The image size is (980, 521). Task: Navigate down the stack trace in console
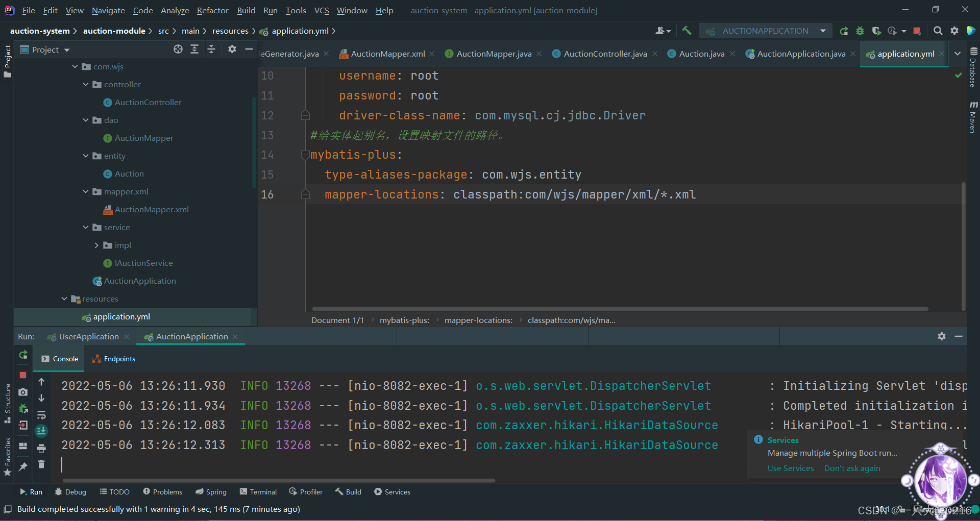[x=41, y=398]
